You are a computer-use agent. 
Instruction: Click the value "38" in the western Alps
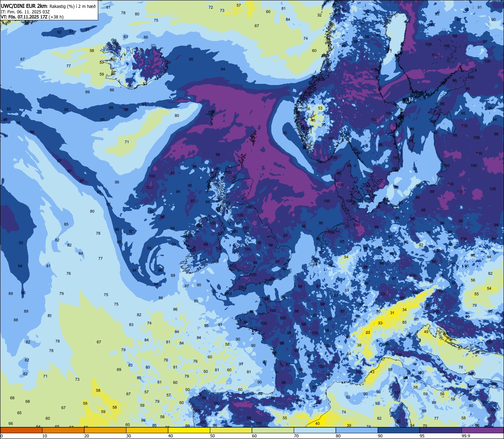pos(359,345)
